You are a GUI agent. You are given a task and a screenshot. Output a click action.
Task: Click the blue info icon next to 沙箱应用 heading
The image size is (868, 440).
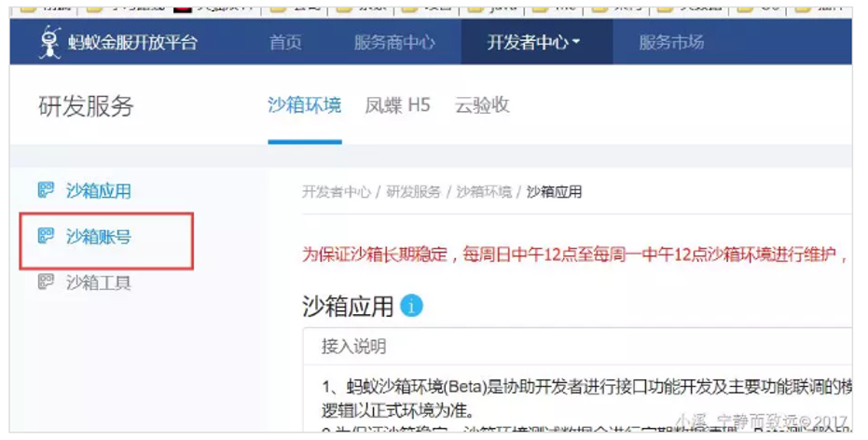click(x=411, y=306)
